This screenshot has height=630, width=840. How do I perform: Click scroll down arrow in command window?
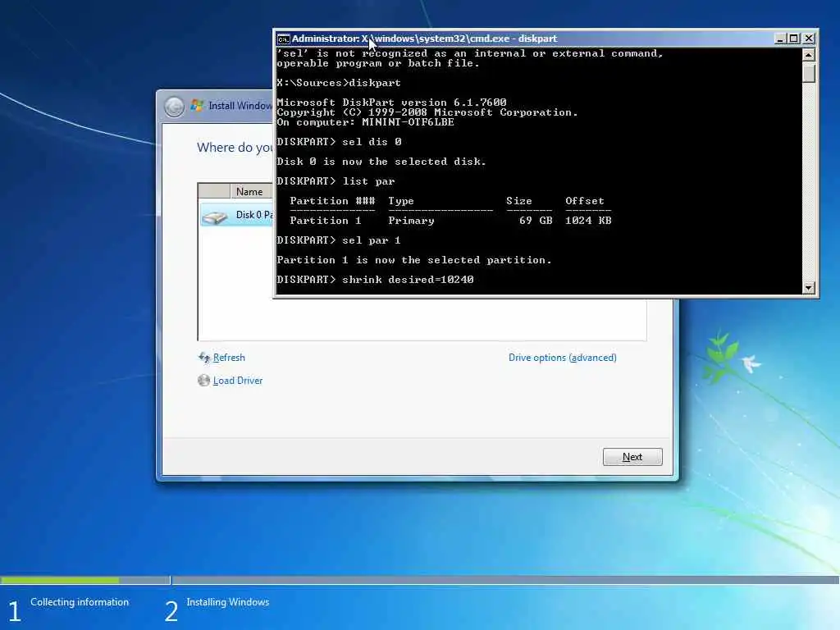pyautogui.click(x=809, y=288)
